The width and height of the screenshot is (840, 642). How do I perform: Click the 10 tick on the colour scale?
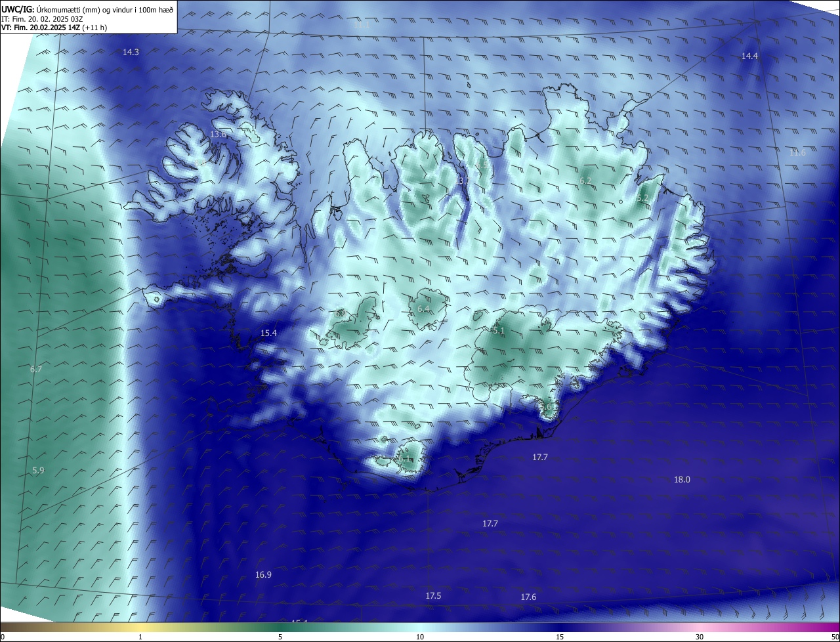coord(420,637)
